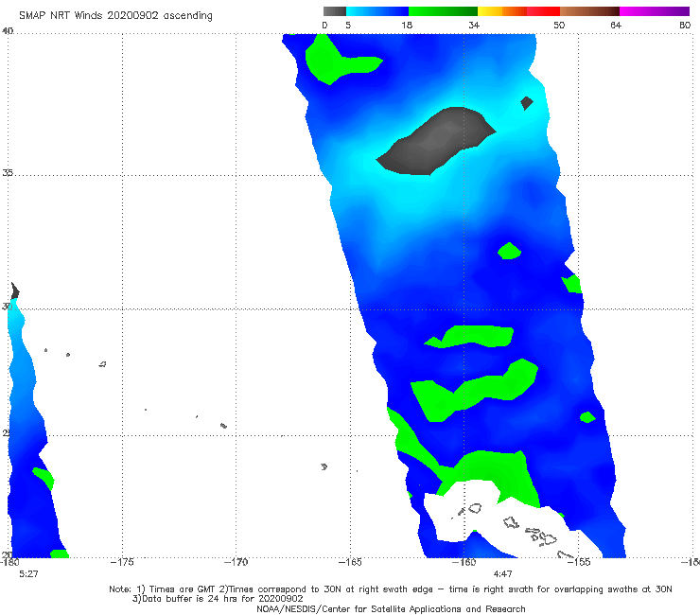This screenshot has width=700, height=615.
Task: Click the gray 0-5 segment of the color bar
Action: pos(335,11)
